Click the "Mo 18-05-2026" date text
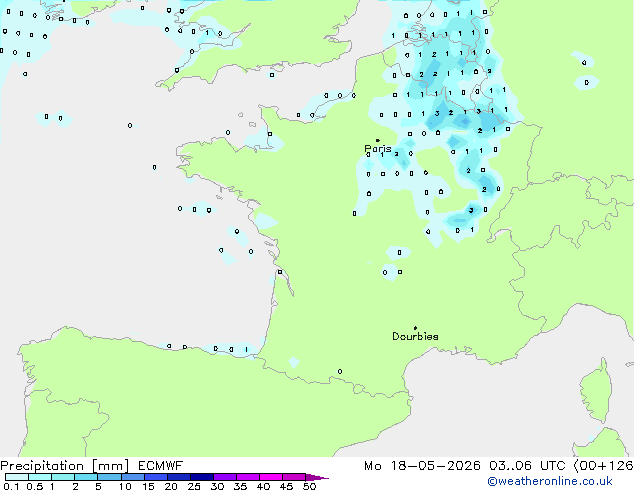Screen dimensions: 634x490 click(x=422, y=466)
